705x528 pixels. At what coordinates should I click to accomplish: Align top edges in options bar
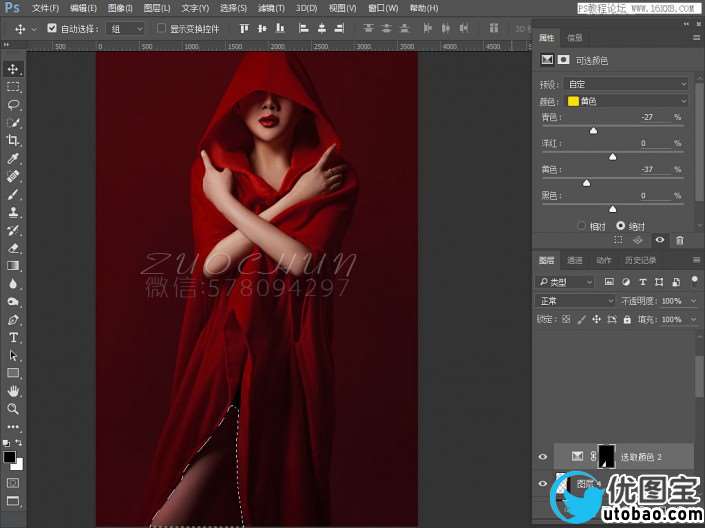[244, 29]
